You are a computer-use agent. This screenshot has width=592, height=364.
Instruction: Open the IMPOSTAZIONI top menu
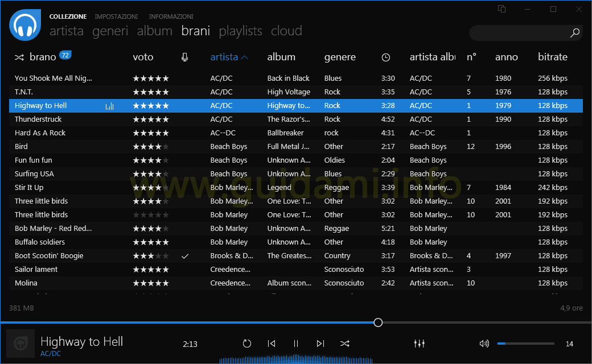(116, 16)
